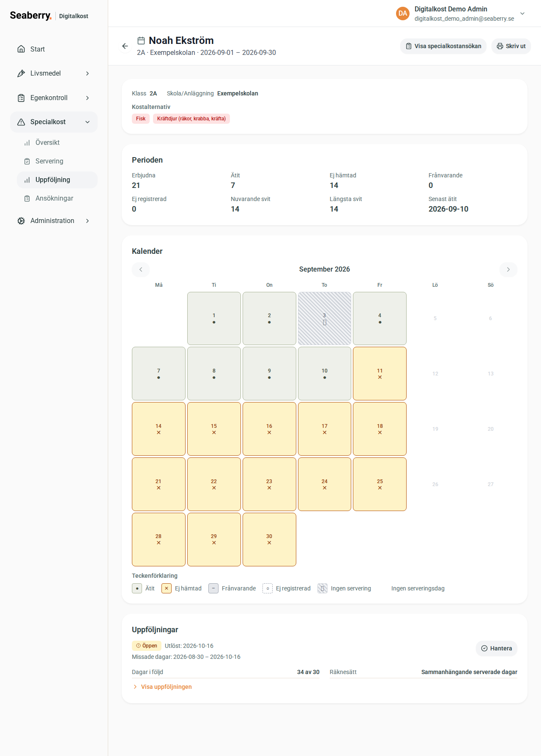Click the Administration gear icon
Image resolution: width=541 pixels, height=756 pixels.
(x=21, y=221)
